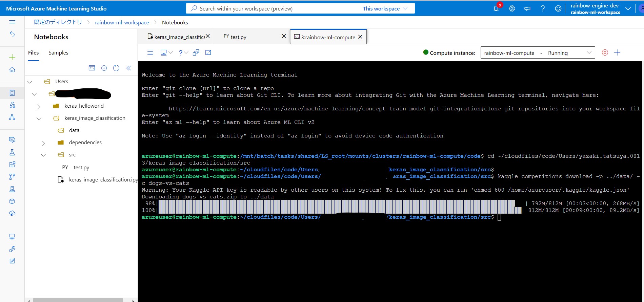Close the keras_image_classification tab

click(x=208, y=36)
